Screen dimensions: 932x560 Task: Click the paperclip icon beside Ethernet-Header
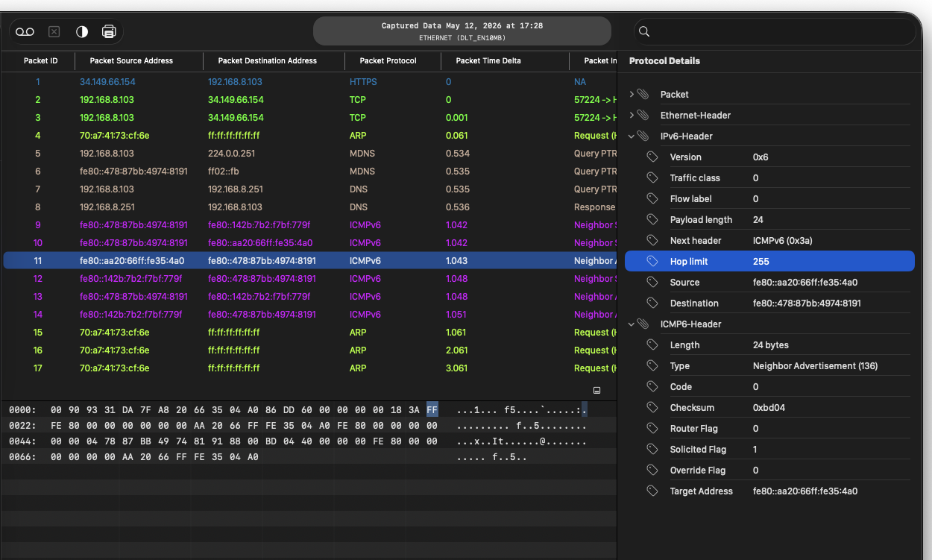643,116
